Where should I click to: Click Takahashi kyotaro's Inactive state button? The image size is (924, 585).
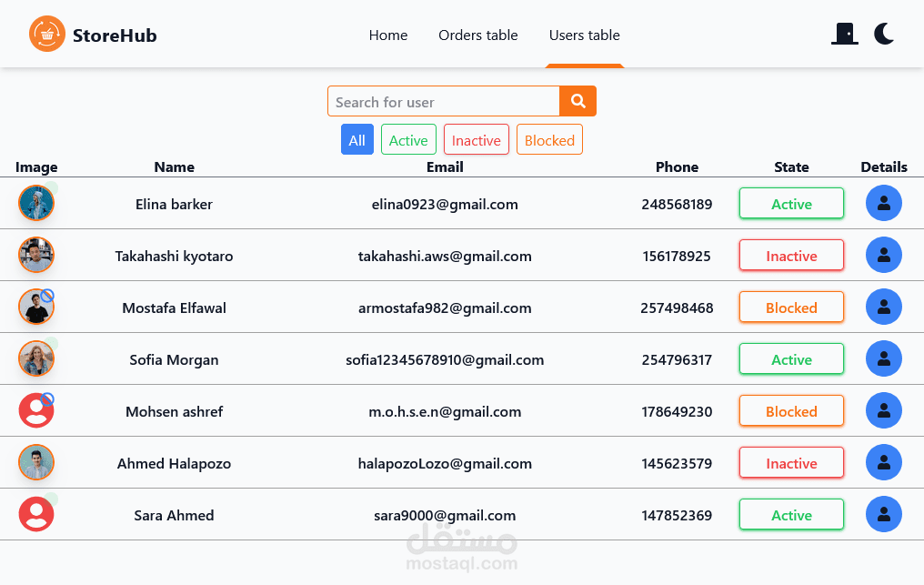[x=791, y=256]
